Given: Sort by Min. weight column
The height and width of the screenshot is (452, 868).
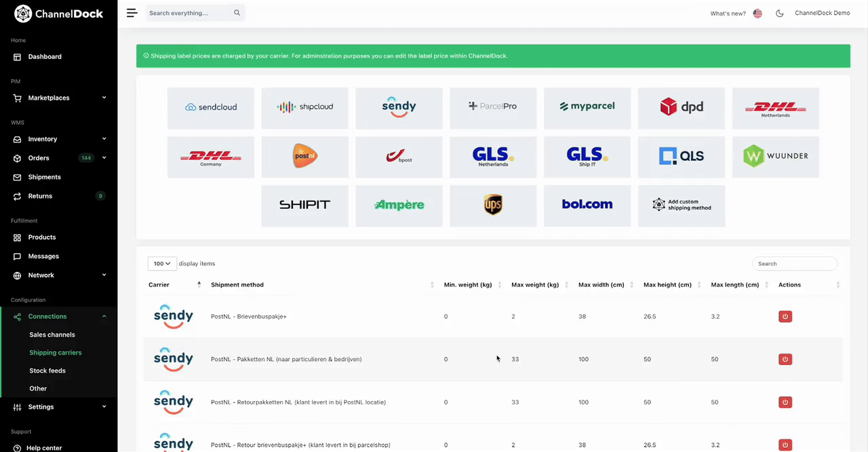Looking at the screenshot, I should point(473,284).
